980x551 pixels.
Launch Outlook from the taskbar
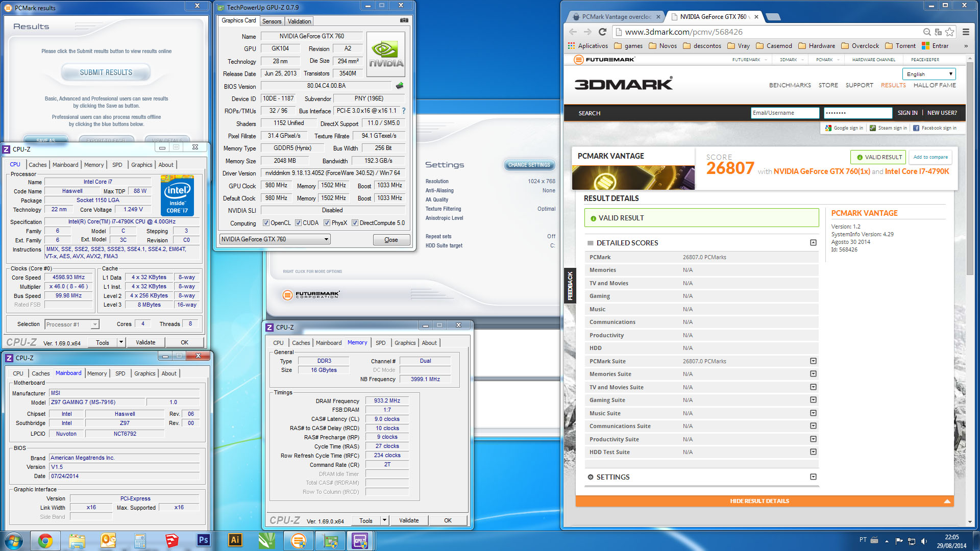click(109, 541)
